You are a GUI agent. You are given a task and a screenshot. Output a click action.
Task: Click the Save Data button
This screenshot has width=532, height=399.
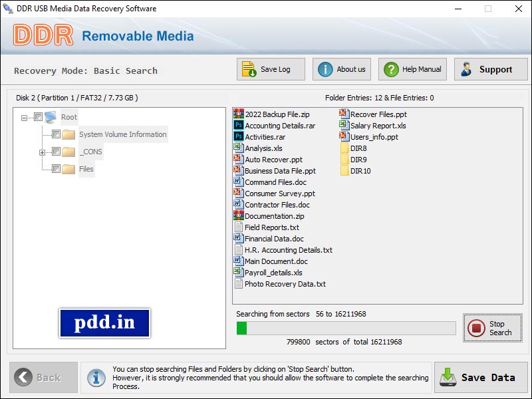point(480,377)
